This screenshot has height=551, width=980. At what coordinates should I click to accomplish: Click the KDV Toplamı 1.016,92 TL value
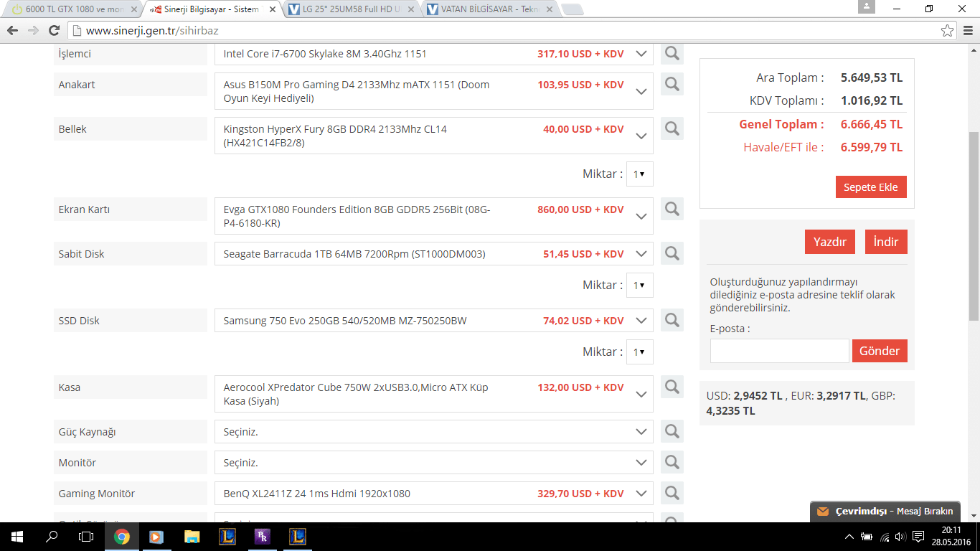tap(872, 100)
